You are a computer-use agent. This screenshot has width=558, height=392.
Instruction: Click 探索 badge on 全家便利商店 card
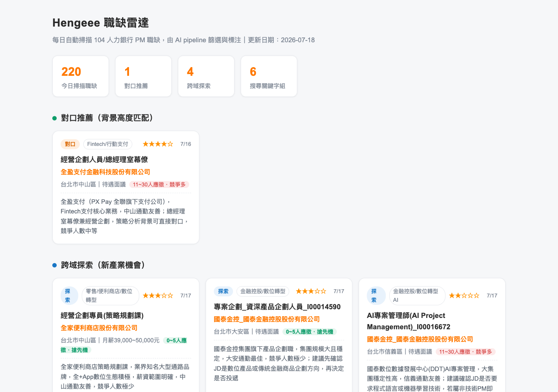point(70,296)
